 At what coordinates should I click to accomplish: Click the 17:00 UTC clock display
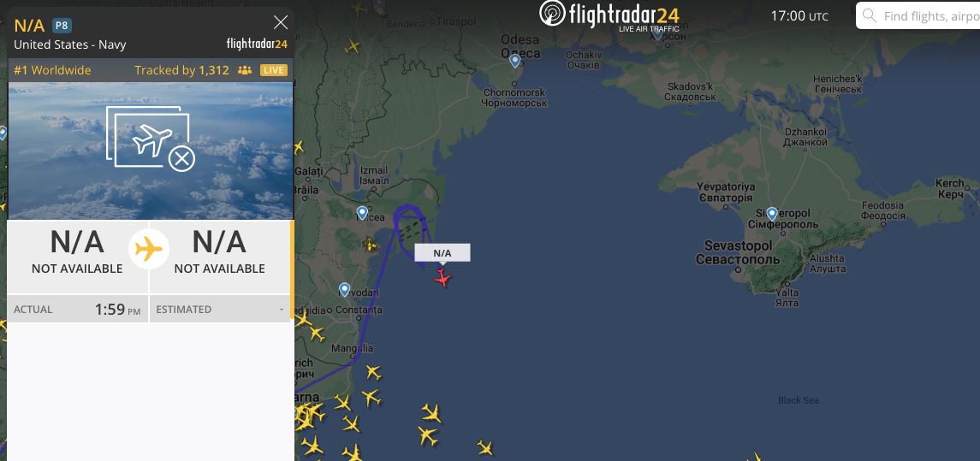tap(799, 16)
